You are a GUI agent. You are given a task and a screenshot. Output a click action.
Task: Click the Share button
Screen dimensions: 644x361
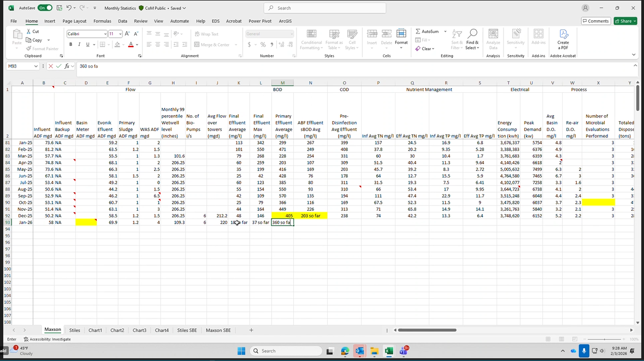[625, 21]
